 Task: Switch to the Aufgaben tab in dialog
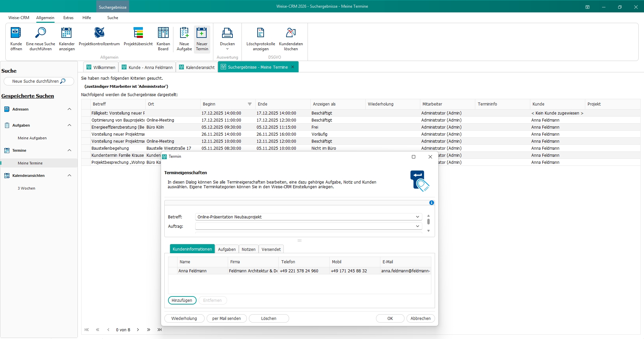[227, 249]
